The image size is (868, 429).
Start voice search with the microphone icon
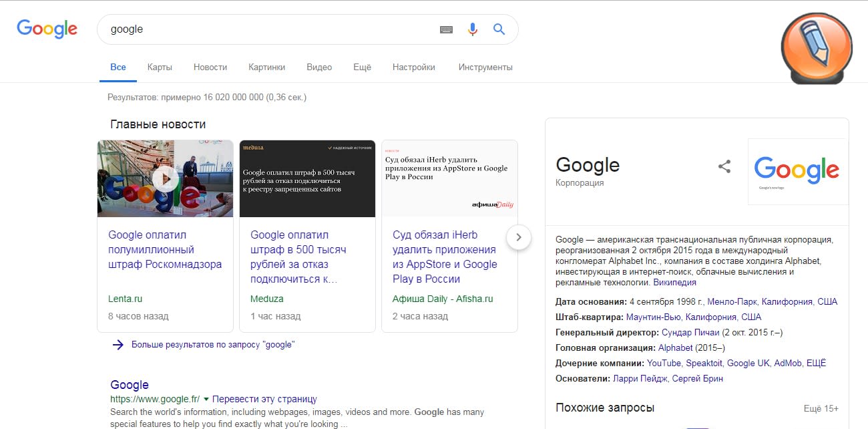click(x=473, y=29)
